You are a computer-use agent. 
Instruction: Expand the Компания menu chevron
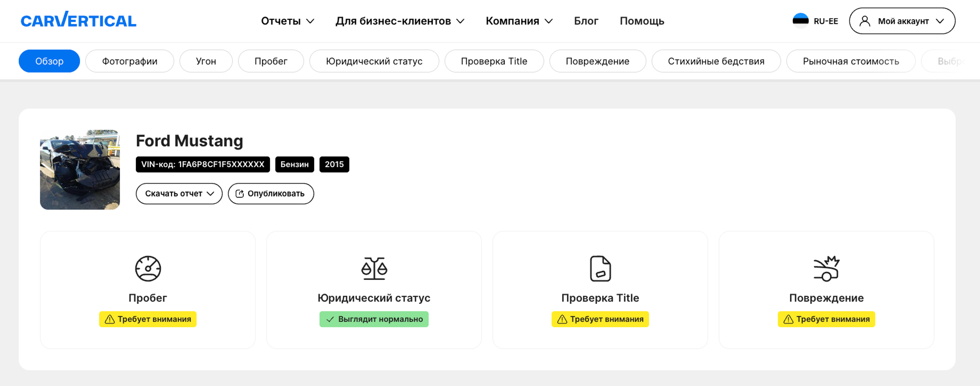point(549,21)
